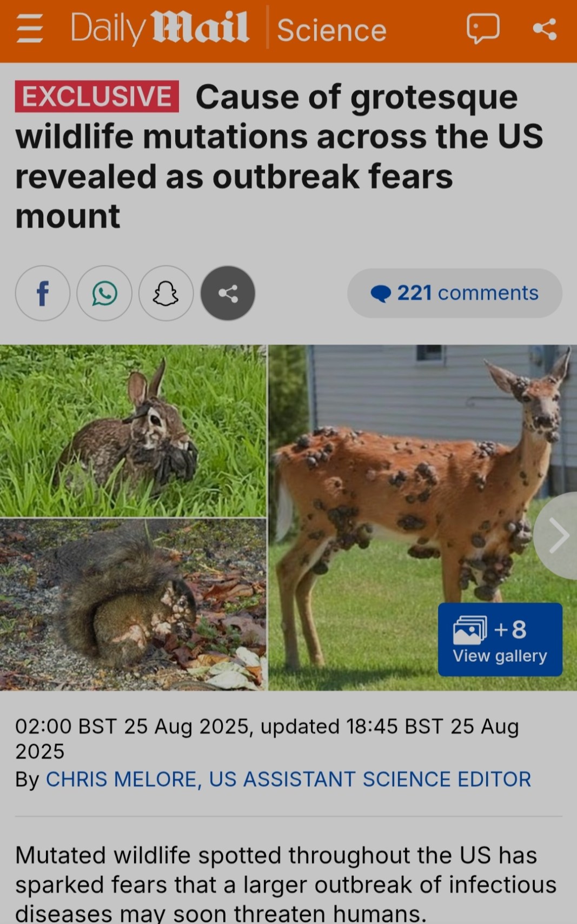
Task: Share article on Facebook
Action: point(43,294)
